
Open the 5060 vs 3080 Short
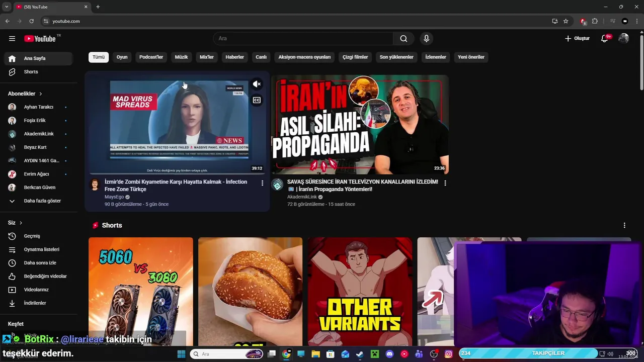point(140,292)
